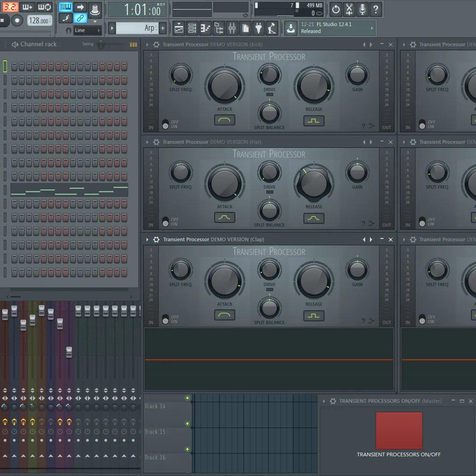Select next preset in Kick Transient Processor
Viewport: 476px width, 476px height.
(x=371, y=45)
